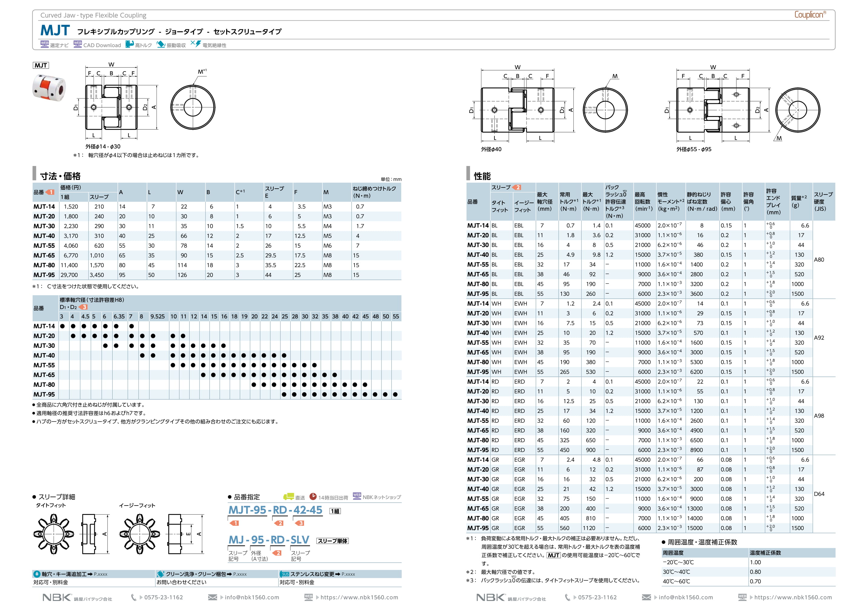
Task: Click the left page email envelope icon
Action: [213, 597]
